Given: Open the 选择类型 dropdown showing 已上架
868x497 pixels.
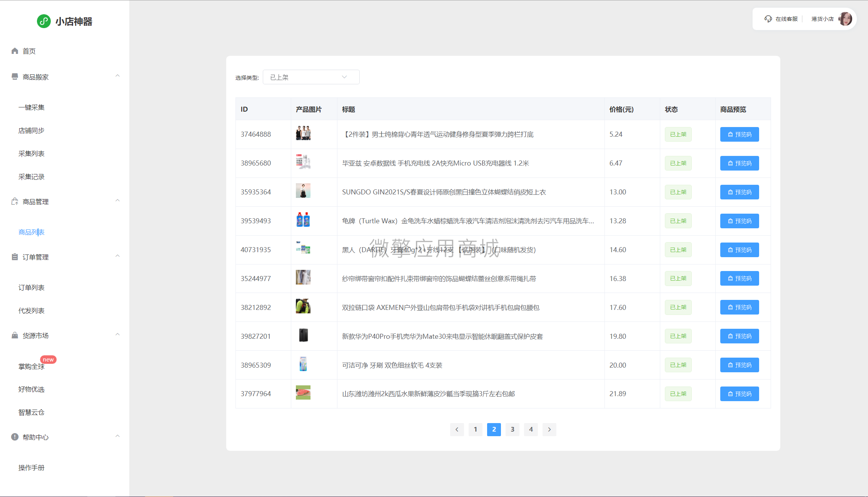Looking at the screenshot, I should coord(311,77).
